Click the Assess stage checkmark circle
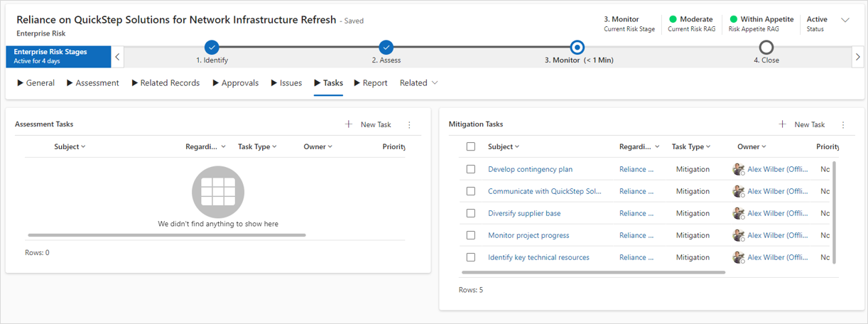Viewport: 868px width, 324px height. pyautogui.click(x=386, y=48)
